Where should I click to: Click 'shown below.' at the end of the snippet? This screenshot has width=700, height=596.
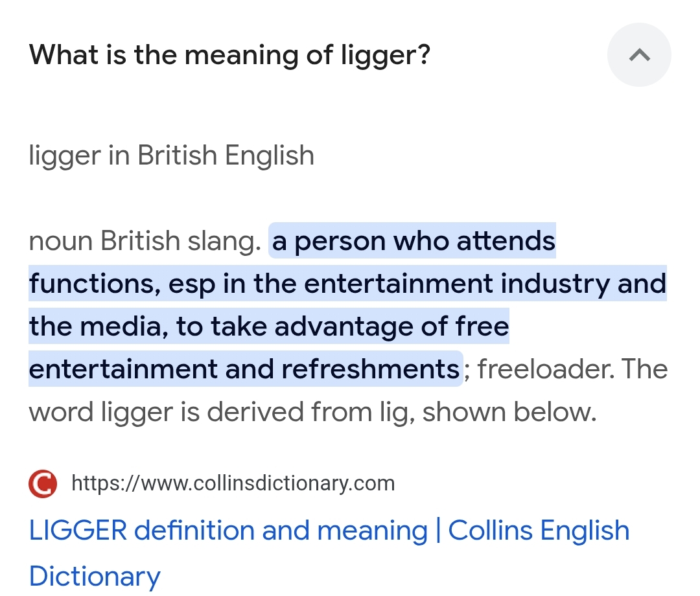(x=509, y=412)
